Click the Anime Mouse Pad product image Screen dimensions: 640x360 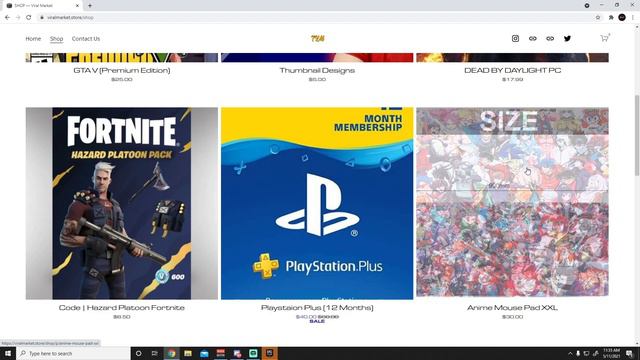click(x=512, y=202)
